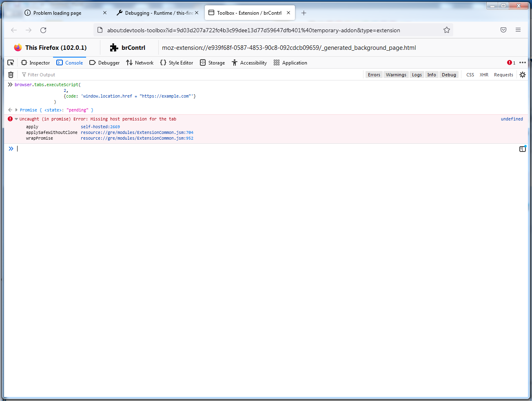Click the red error icon on message
Screen dimensions: 532x401
click(10, 119)
